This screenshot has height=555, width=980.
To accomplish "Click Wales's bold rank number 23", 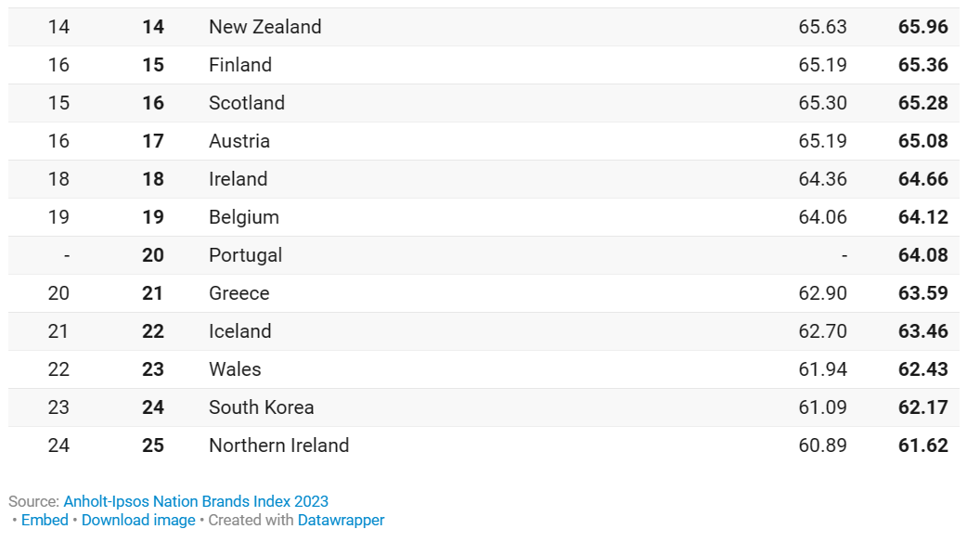I will tap(153, 369).
